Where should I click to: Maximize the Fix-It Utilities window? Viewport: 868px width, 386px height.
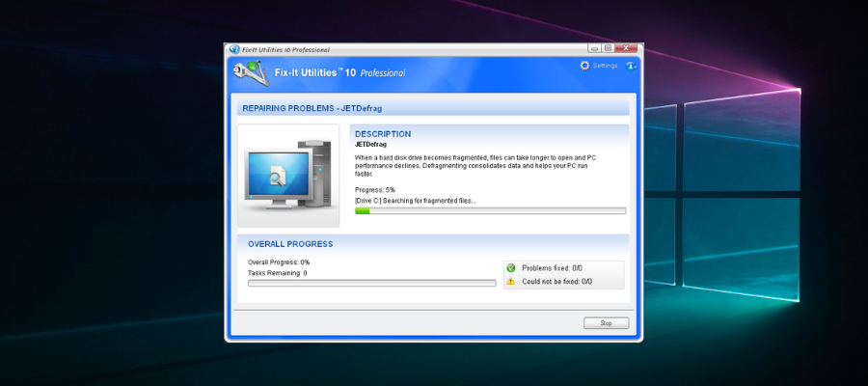609,48
